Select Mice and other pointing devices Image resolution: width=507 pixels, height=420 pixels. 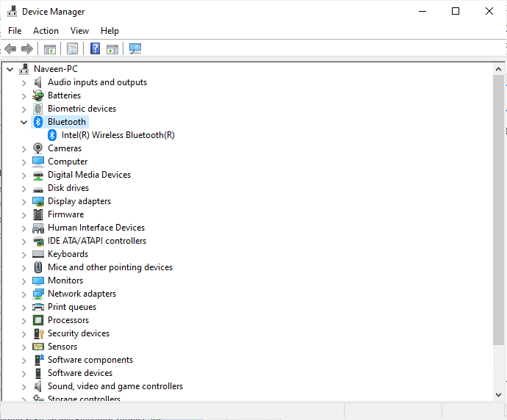[x=110, y=267]
